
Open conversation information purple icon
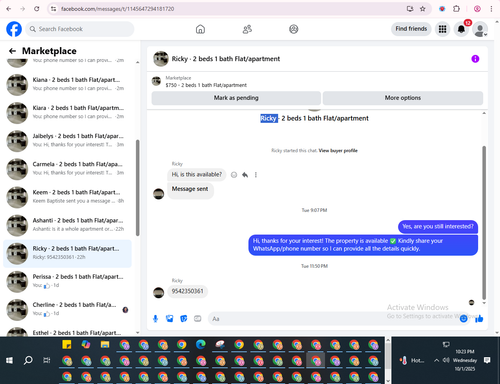[x=475, y=59]
